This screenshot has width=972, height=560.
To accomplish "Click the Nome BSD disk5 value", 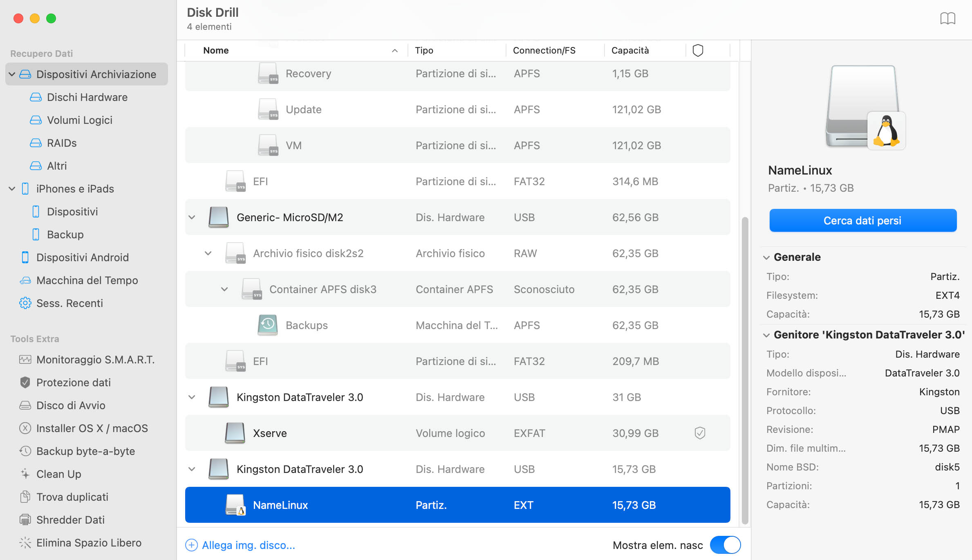I will [947, 467].
